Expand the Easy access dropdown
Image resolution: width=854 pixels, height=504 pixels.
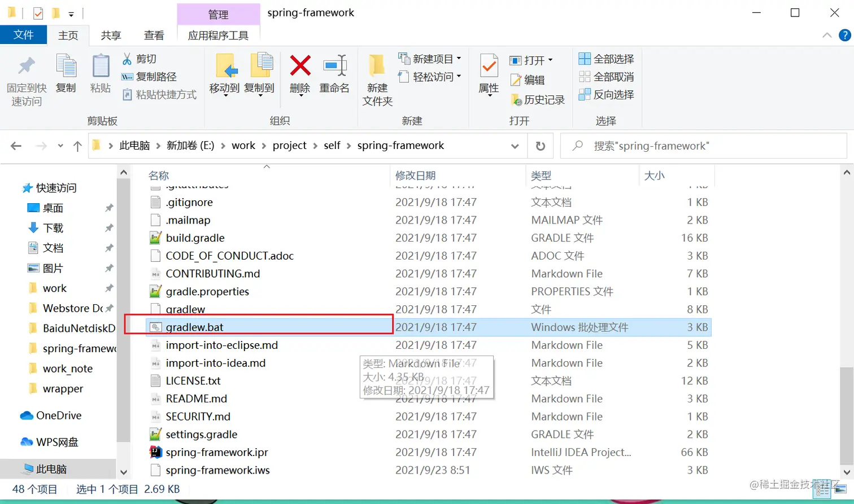click(459, 76)
